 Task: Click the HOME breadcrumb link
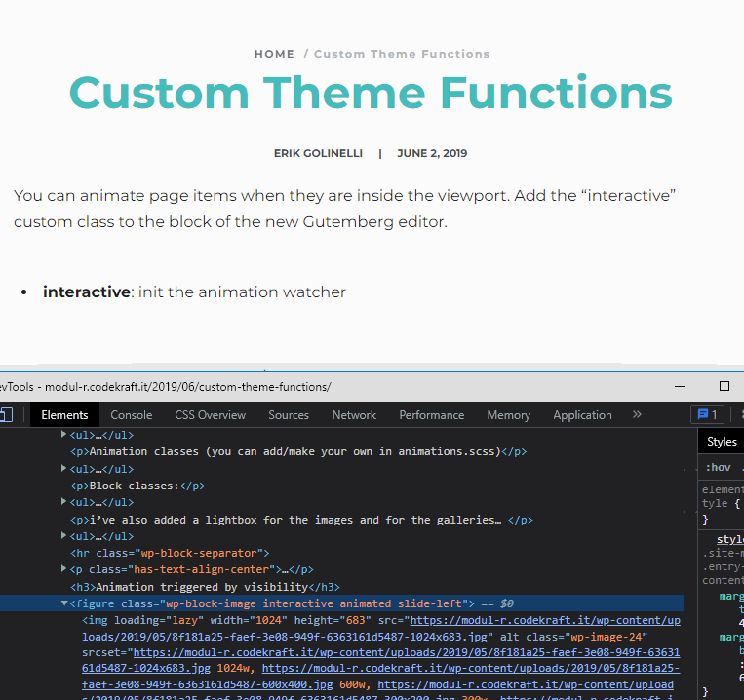[274, 54]
